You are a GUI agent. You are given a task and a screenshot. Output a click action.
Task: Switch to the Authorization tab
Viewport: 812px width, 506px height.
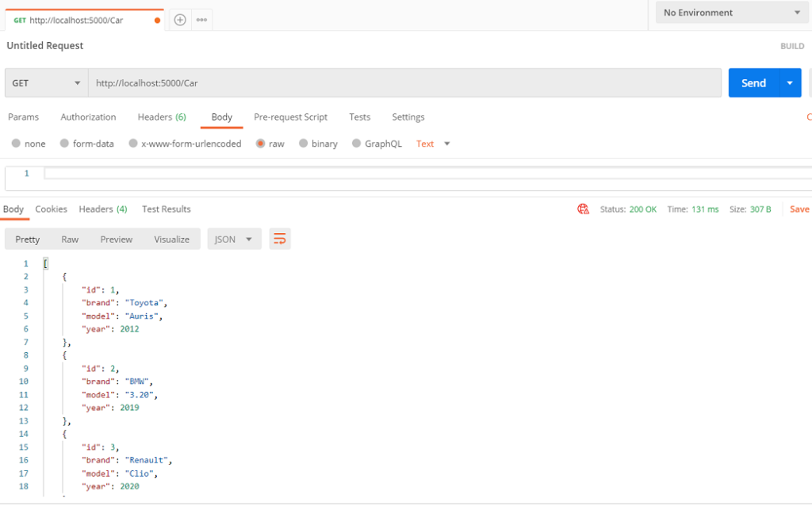pos(88,117)
